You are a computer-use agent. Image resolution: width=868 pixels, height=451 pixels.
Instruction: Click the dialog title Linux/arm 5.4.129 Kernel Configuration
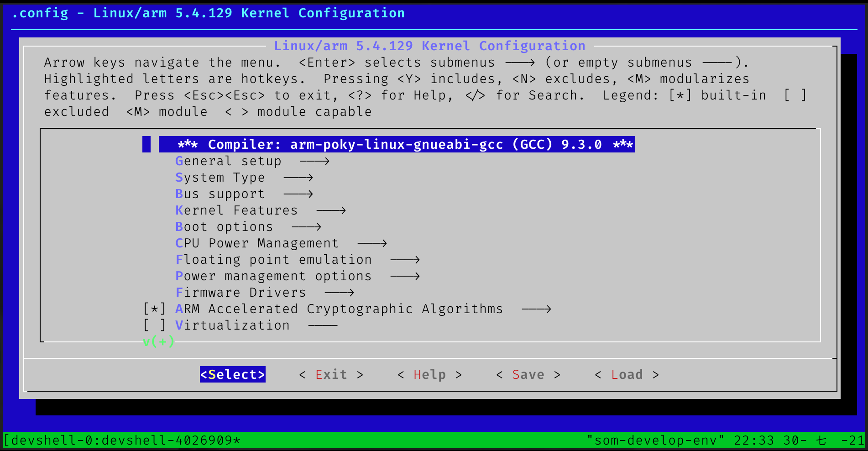click(x=430, y=46)
